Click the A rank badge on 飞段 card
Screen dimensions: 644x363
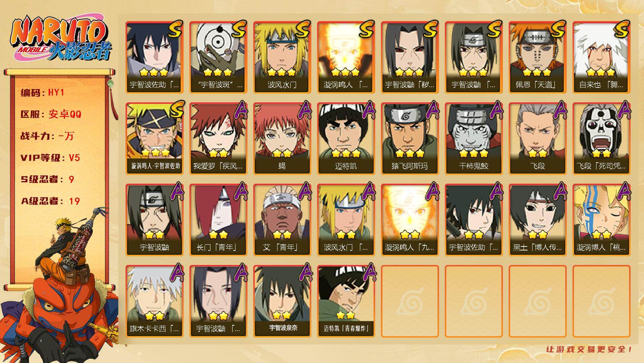[x=559, y=110]
